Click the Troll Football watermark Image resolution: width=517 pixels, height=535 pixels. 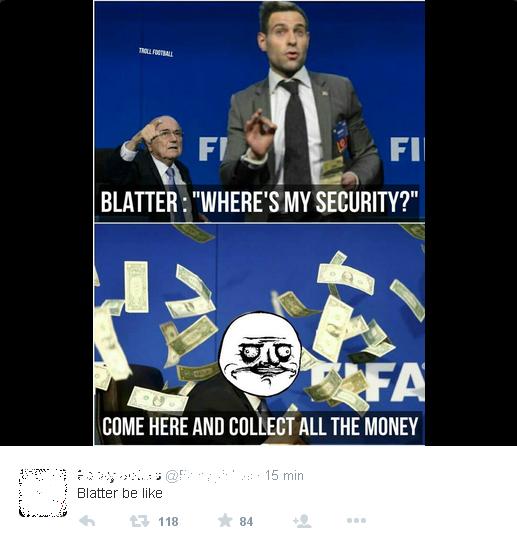coord(156,53)
